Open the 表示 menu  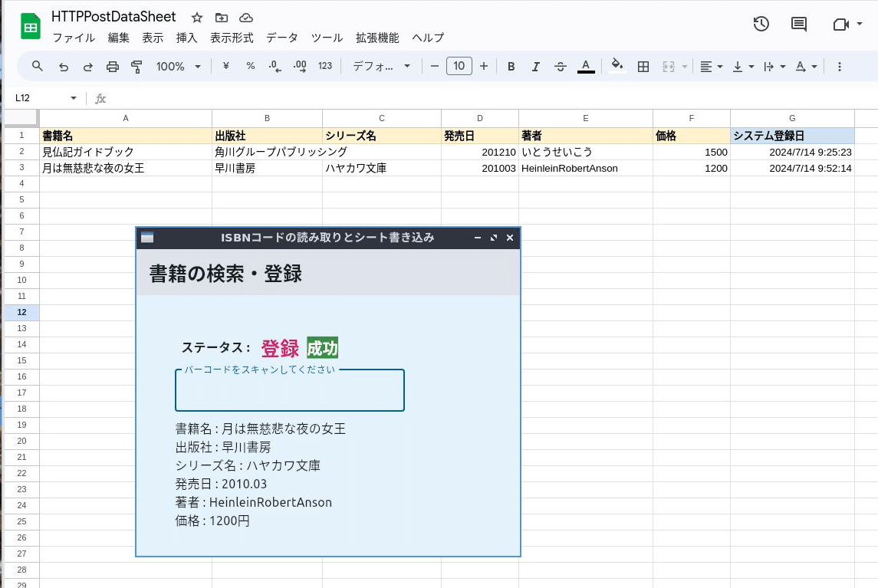(153, 38)
